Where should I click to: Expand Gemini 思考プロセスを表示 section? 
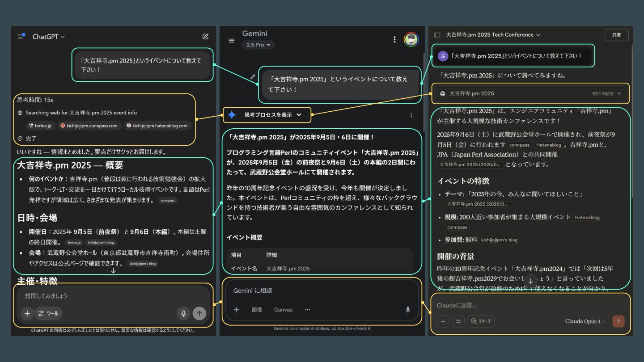click(x=273, y=115)
